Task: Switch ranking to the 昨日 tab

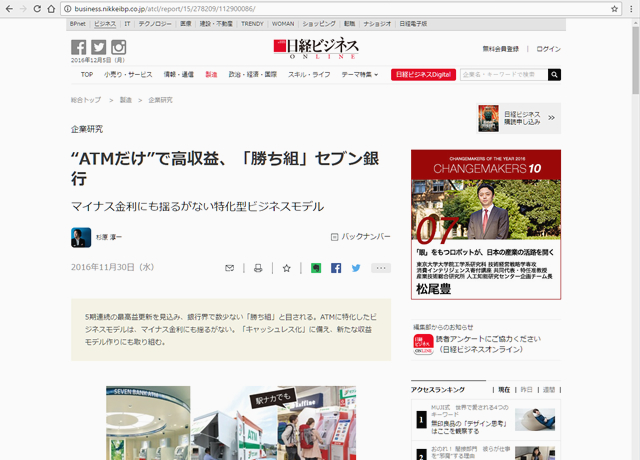Action: (526, 390)
